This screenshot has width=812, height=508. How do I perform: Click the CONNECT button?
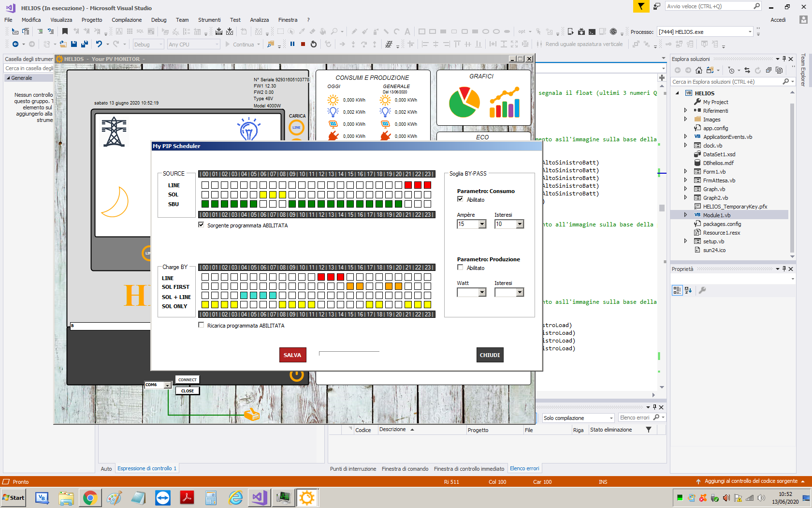point(187,380)
